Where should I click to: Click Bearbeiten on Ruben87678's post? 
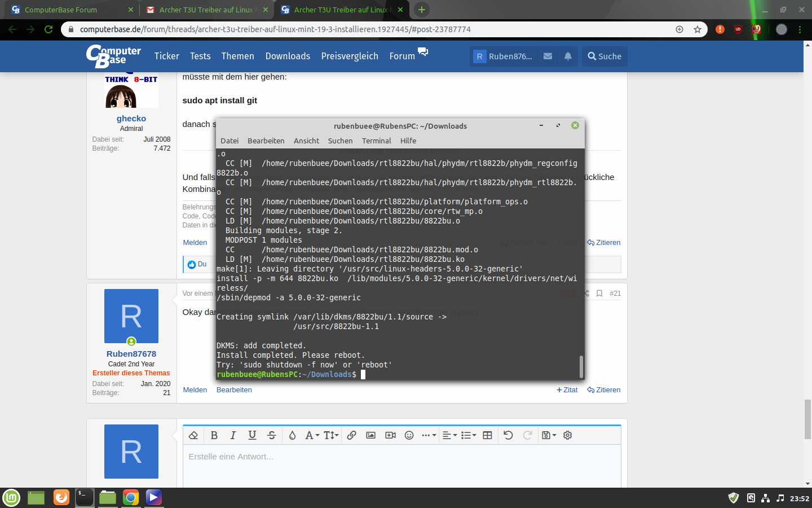coord(234,389)
